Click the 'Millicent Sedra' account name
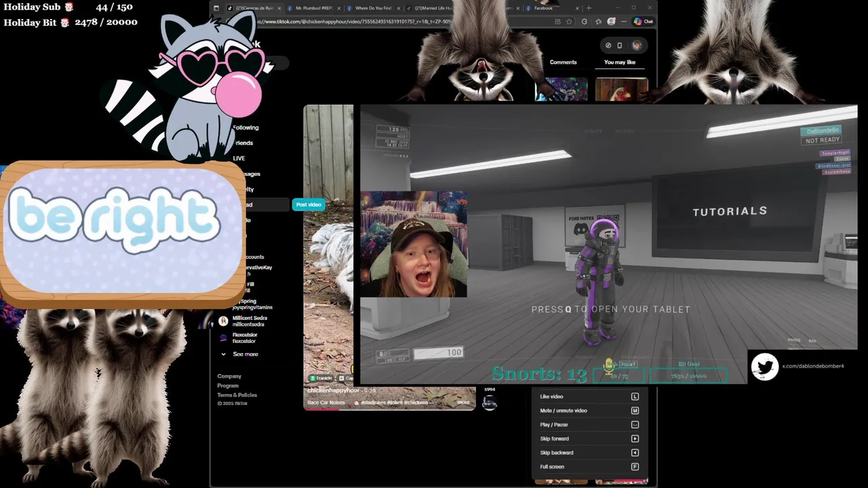The image size is (868, 488). [250, 318]
